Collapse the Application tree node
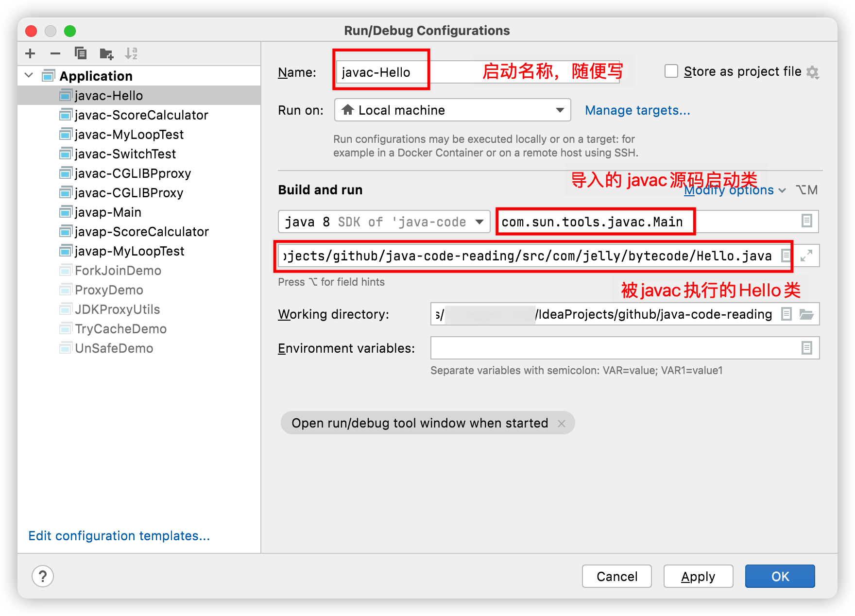Screen dimensions: 855x616 pyautogui.click(x=29, y=76)
